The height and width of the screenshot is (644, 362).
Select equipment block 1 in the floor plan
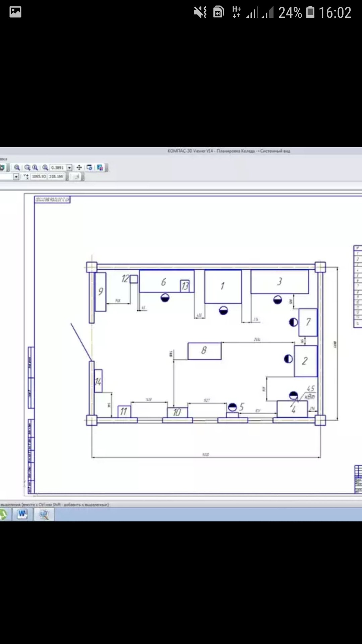[223, 286]
